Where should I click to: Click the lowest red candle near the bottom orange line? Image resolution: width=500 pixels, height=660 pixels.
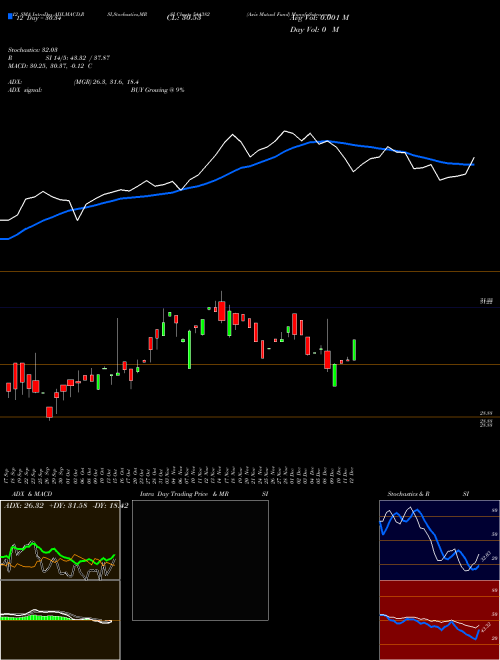pos(49,412)
